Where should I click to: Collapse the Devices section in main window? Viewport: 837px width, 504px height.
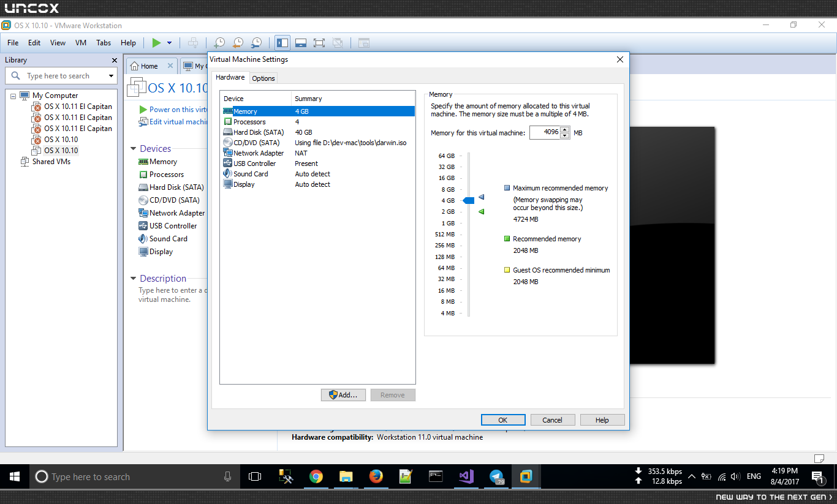134,149
